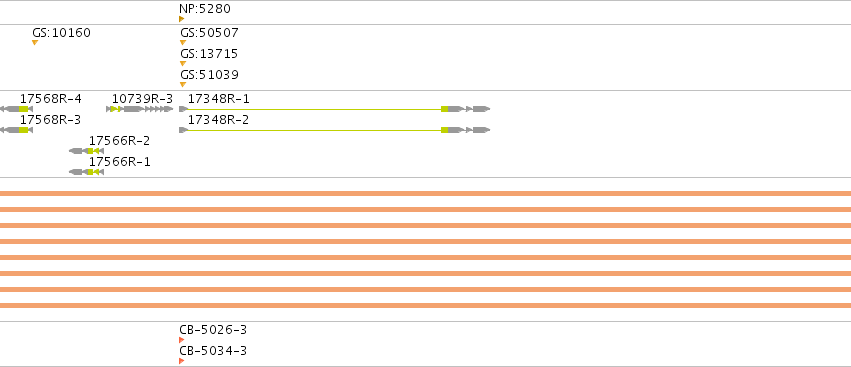Click the GS:50507 marker triangle
The width and height of the screenshot is (851, 367).
183,43
